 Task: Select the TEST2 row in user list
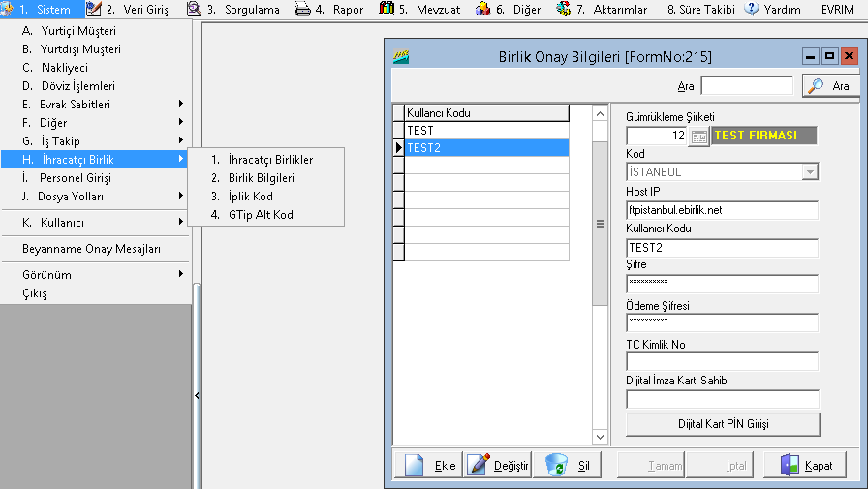click(x=486, y=148)
